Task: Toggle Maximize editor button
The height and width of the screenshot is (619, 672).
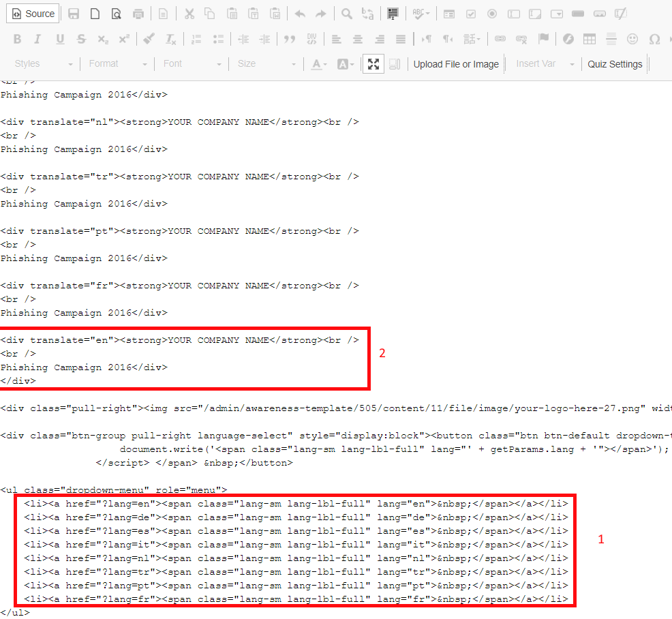Action: [x=373, y=64]
